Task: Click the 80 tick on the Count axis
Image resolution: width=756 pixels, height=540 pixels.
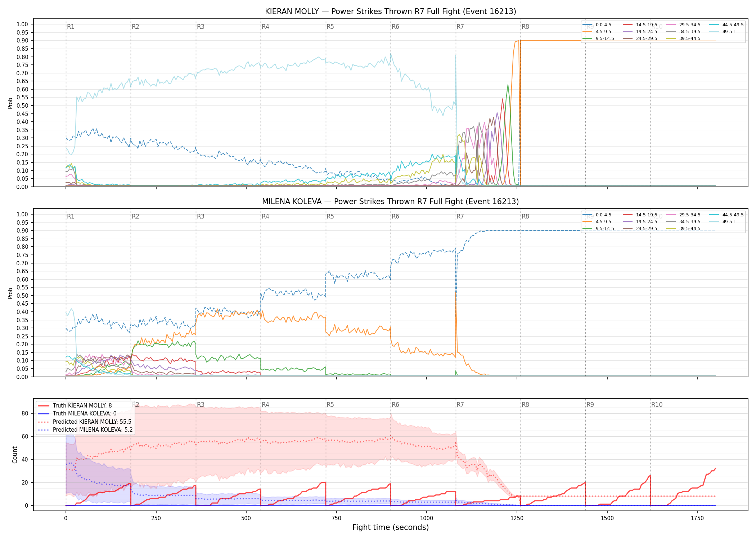Action: (x=24, y=413)
